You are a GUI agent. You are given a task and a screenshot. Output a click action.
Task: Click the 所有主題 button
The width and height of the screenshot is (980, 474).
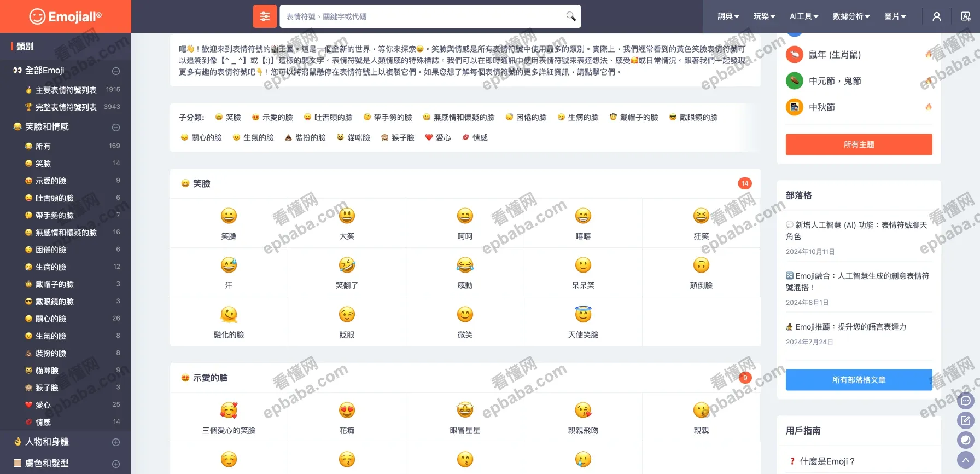click(x=859, y=144)
